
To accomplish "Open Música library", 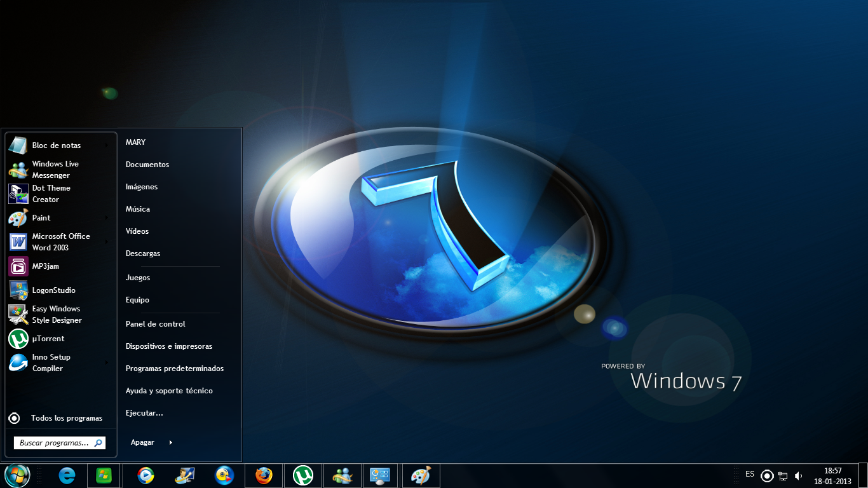I will pyautogui.click(x=138, y=209).
